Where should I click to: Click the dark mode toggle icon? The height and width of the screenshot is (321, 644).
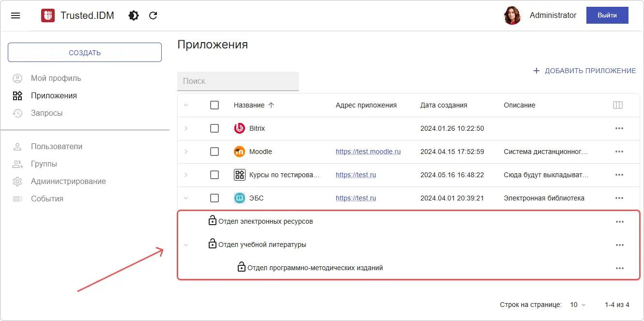point(133,15)
